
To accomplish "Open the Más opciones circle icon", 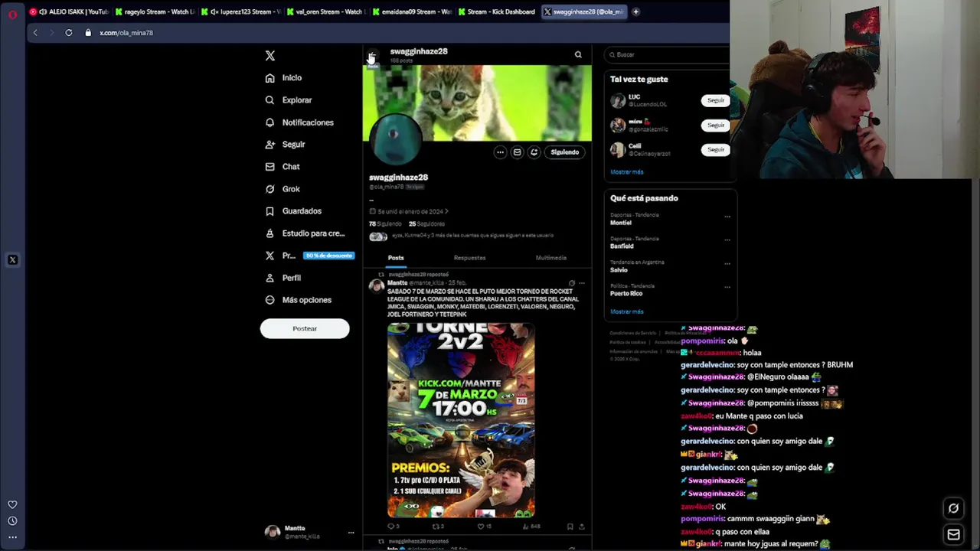I will (269, 300).
